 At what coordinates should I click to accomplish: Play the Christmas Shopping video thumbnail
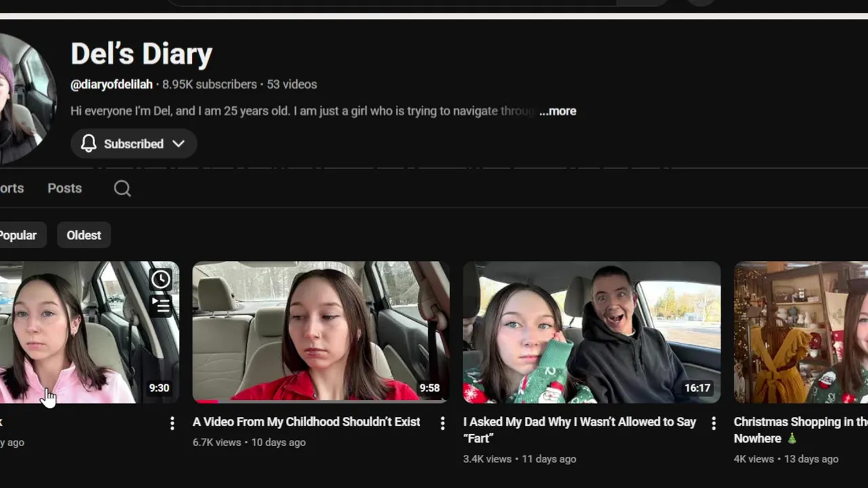pyautogui.click(x=801, y=332)
